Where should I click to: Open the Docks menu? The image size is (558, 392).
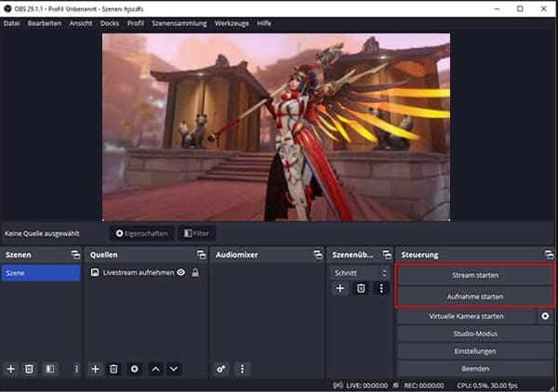(x=110, y=23)
